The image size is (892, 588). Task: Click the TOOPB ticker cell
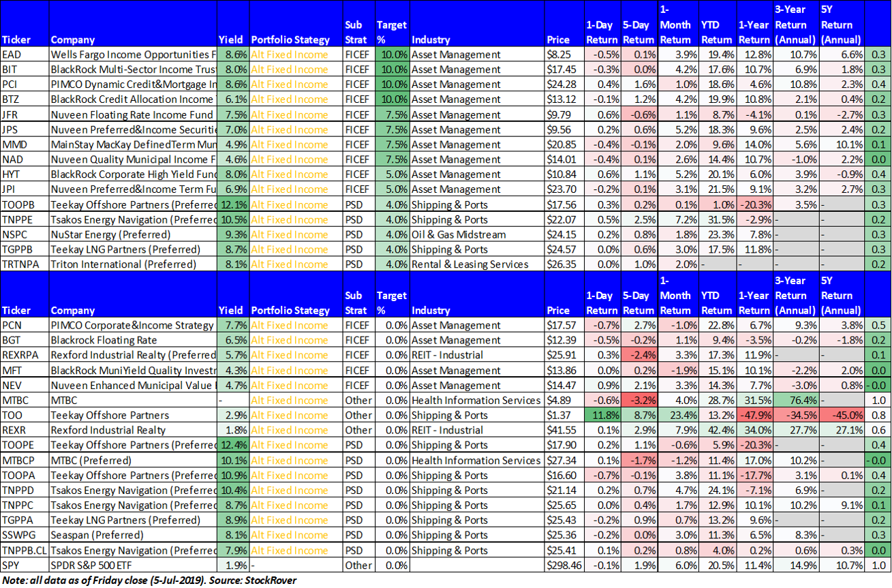coord(25,204)
